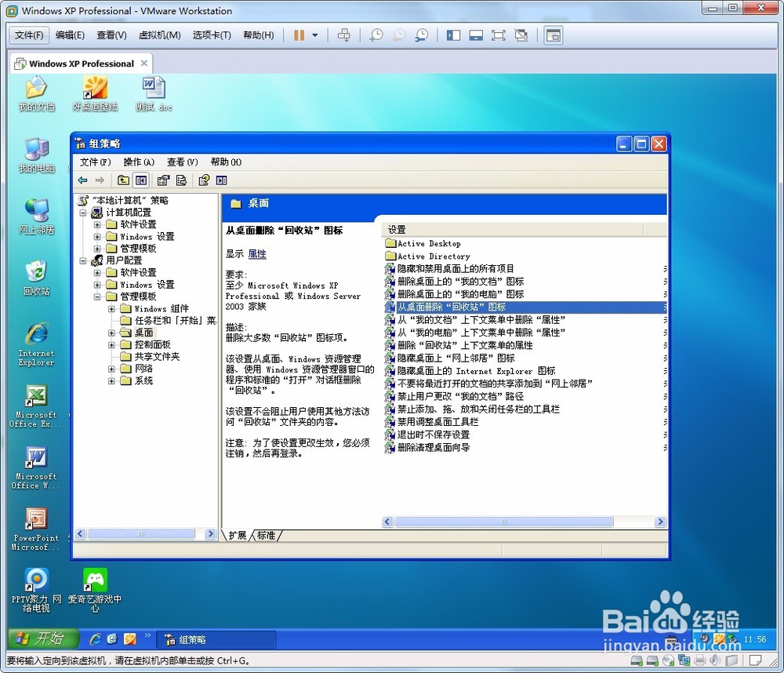Switch to 扩展 tab at bottom
This screenshot has width=784, height=673.
pyautogui.click(x=237, y=536)
